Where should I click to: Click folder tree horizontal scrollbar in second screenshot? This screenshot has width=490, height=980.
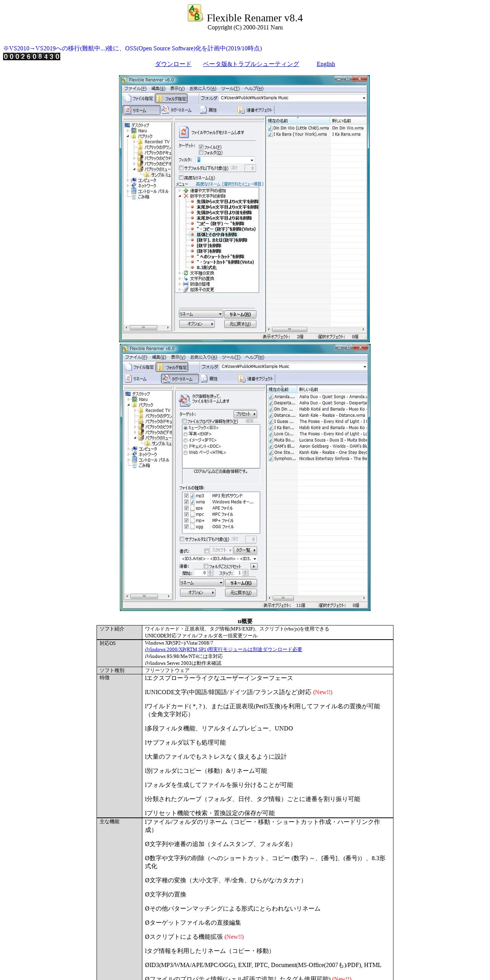147,596
